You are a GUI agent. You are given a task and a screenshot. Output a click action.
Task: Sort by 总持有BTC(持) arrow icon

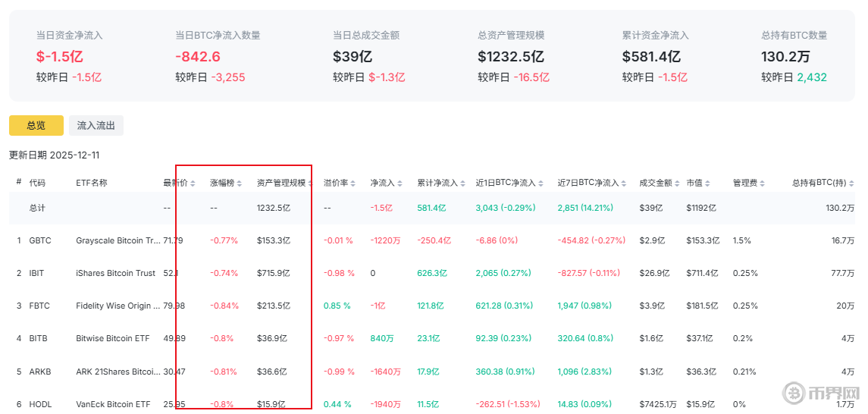coord(851,183)
